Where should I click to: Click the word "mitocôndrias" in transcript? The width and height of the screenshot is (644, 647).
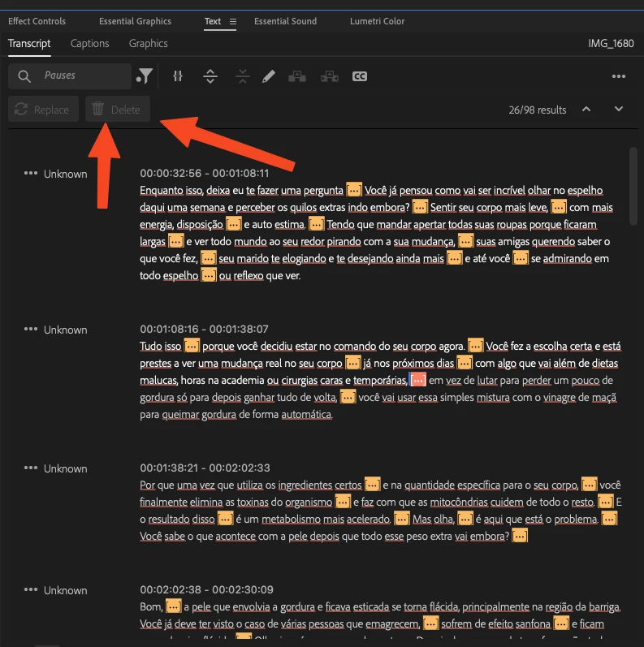click(x=459, y=503)
